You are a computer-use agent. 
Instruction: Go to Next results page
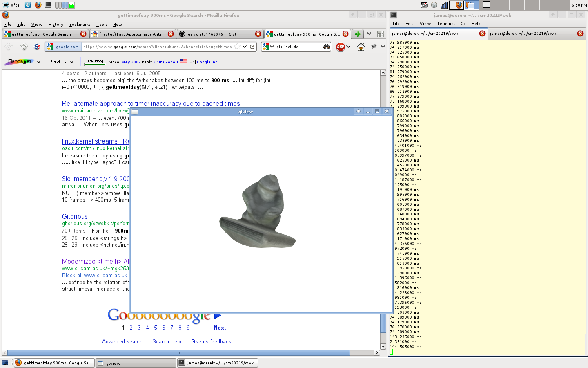pos(220,328)
